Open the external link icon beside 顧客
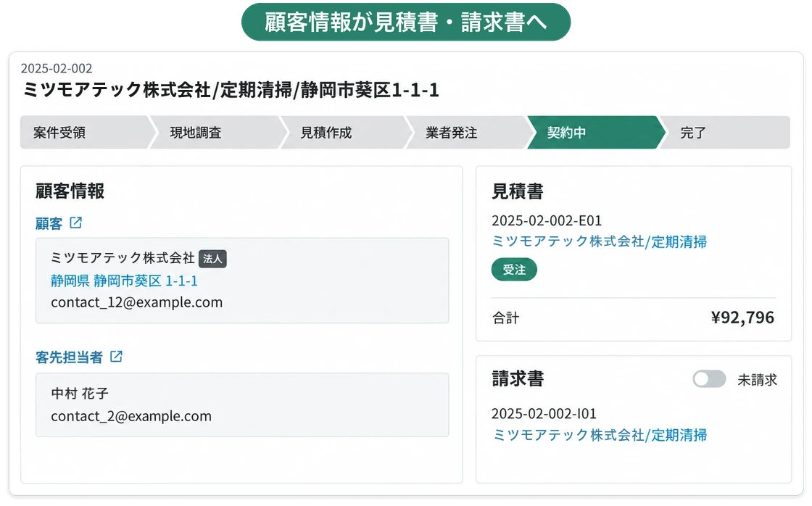The height and width of the screenshot is (506, 812). coord(75,223)
